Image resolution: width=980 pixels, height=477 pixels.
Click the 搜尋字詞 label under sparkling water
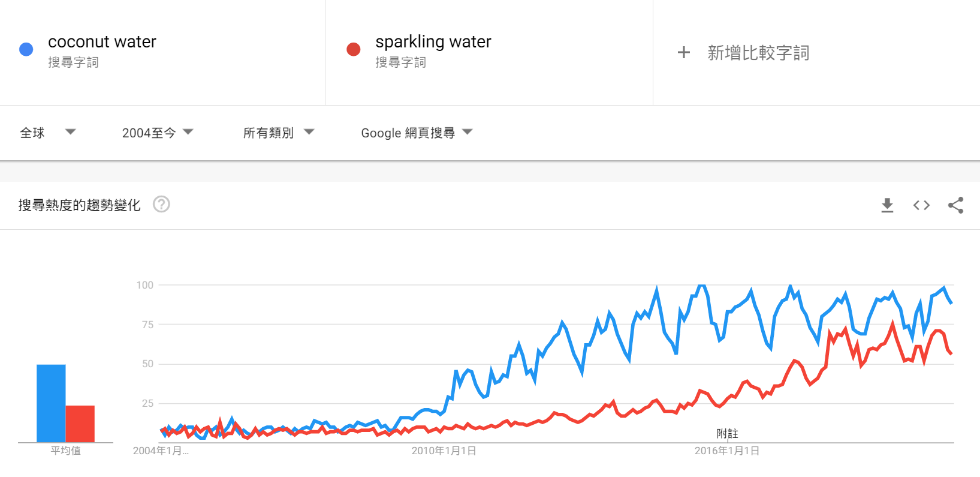[400, 62]
